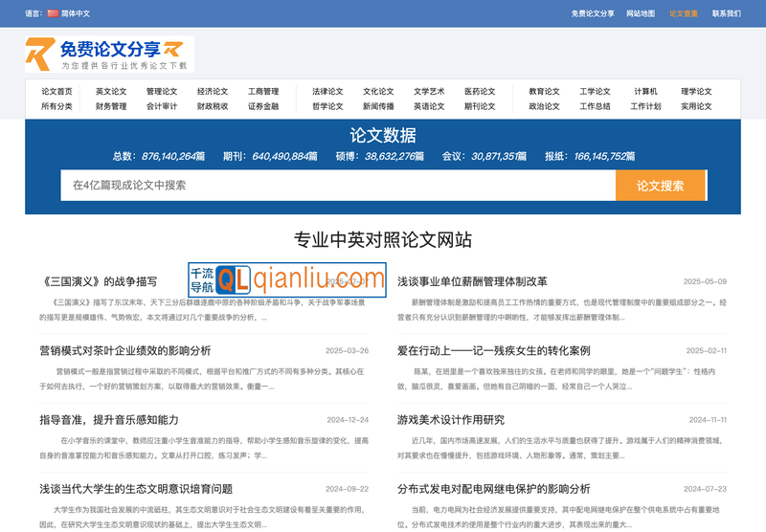Open 所有分类 navigation item
The width and height of the screenshot is (766, 532).
tap(56, 106)
